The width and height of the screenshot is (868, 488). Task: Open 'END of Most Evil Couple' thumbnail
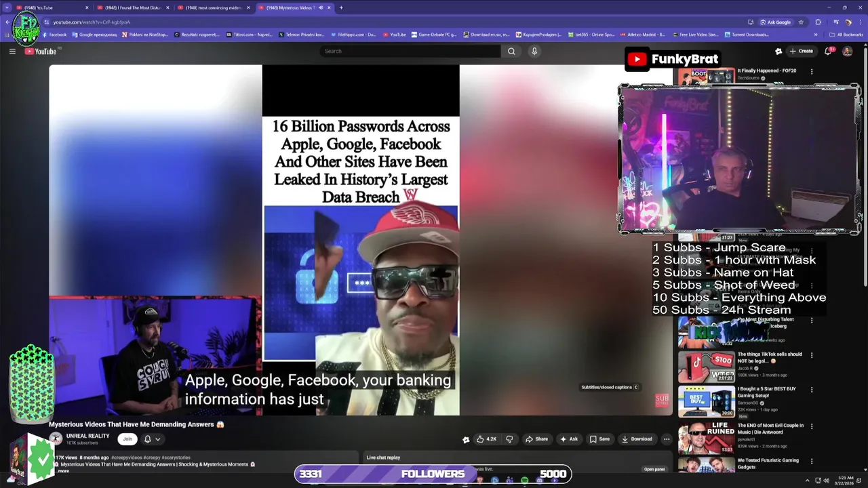click(x=706, y=438)
